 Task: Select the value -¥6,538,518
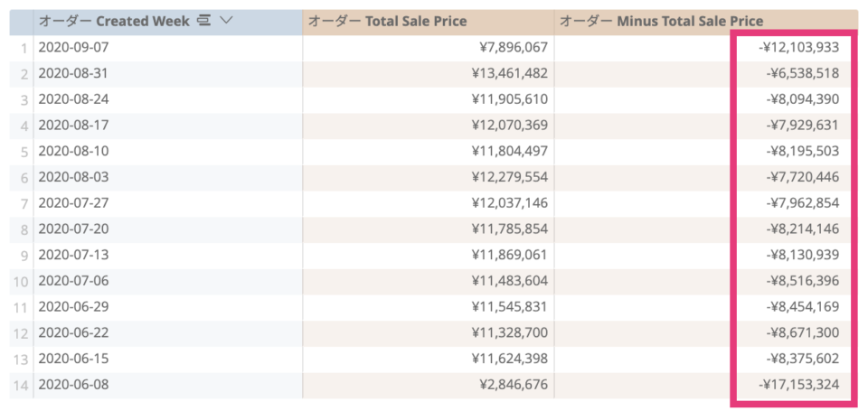click(803, 73)
